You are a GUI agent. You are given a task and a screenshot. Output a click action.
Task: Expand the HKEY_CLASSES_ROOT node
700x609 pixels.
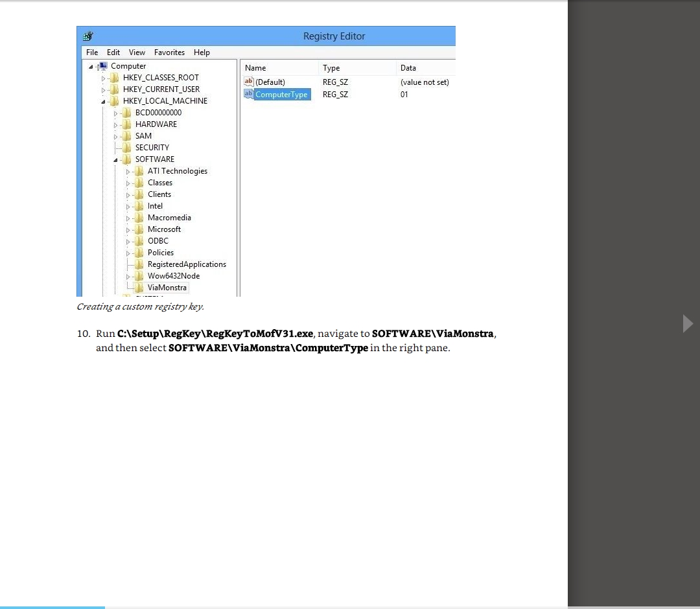tap(103, 78)
